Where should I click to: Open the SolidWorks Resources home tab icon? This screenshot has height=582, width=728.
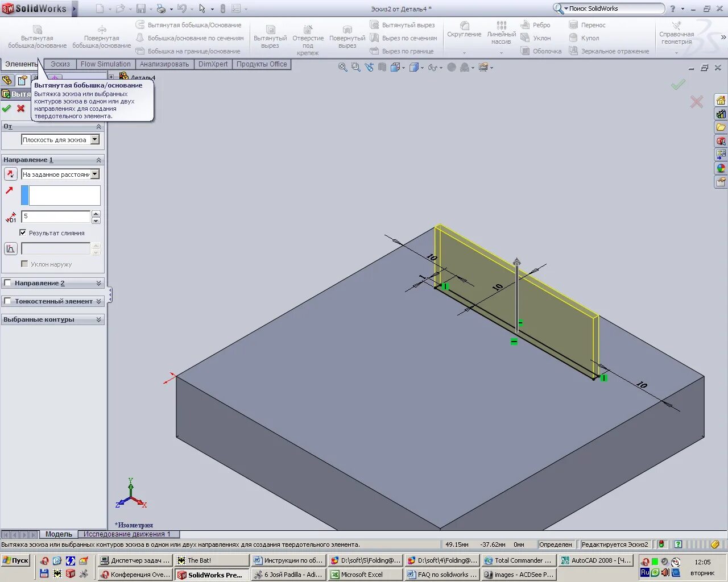coord(721,100)
